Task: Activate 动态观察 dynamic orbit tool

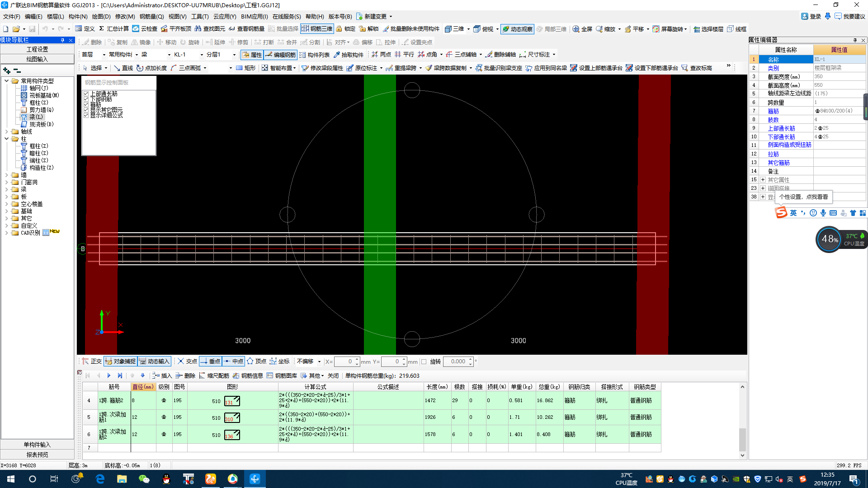Action: click(518, 29)
